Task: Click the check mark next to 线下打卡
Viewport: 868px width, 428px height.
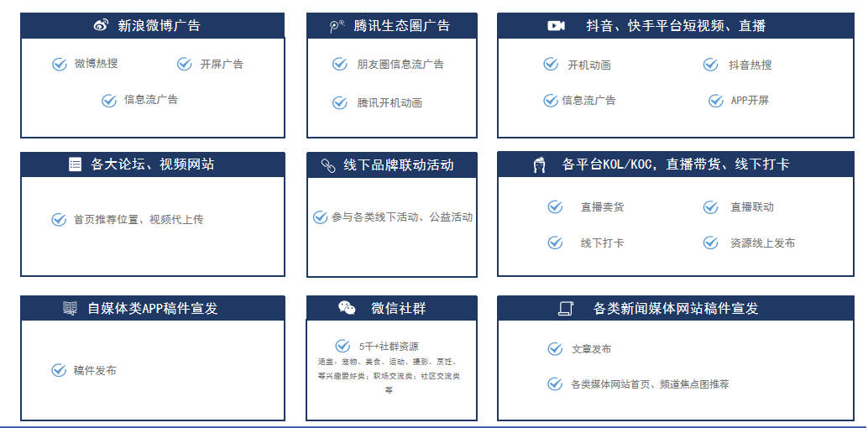Action: click(x=555, y=243)
